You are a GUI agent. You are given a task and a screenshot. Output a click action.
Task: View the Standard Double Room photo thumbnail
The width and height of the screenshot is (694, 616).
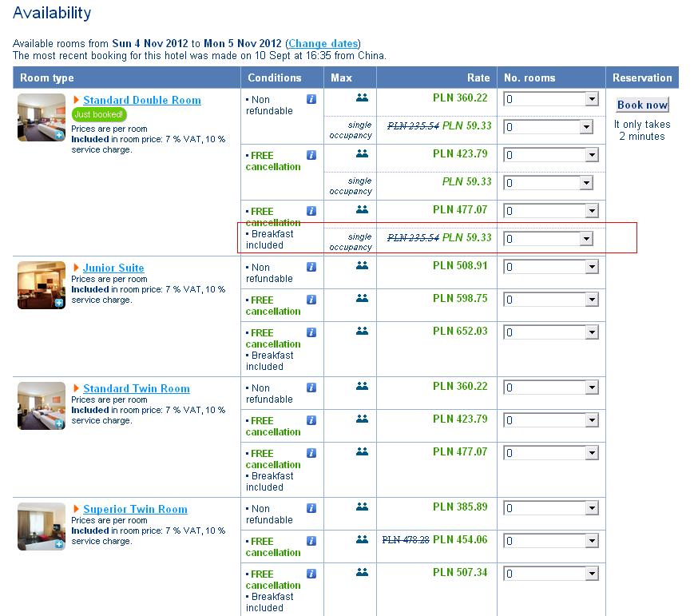click(x=42, y=117)
